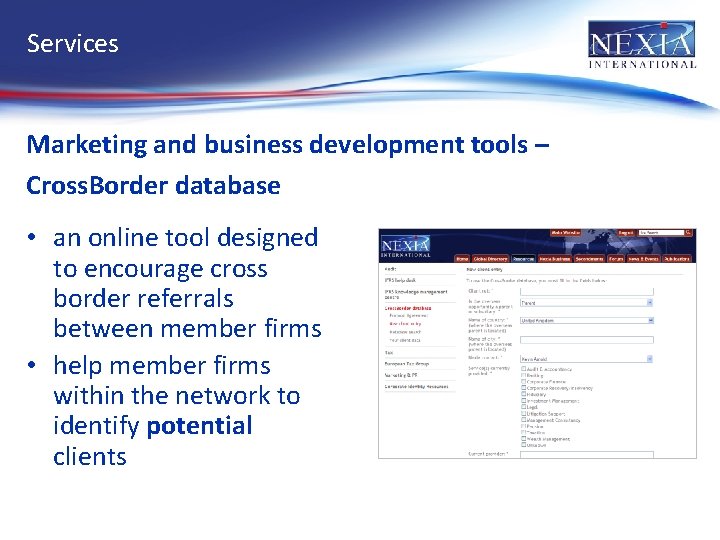This screenshot has height=540, width=720.
Task: Click the large Nexia International slide logo
Action: click(642, 44)
